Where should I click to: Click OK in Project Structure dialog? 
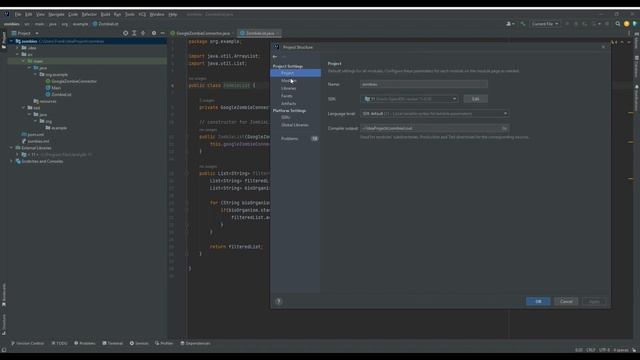coord(538,301)
